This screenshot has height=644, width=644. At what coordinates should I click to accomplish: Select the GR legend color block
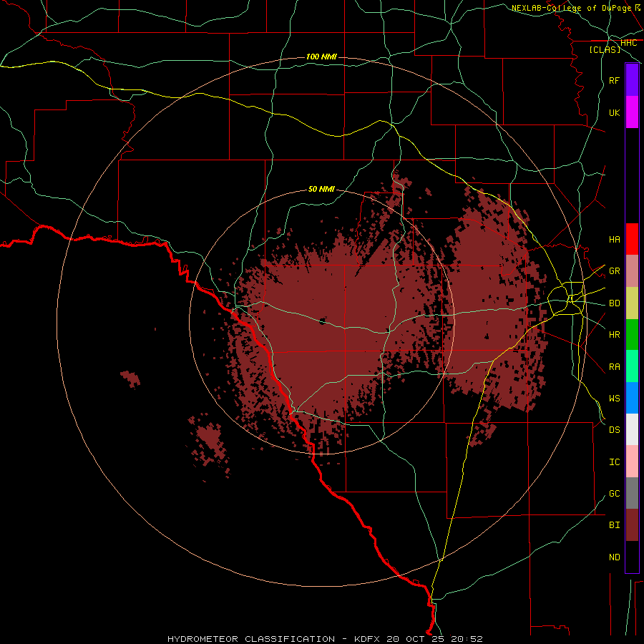632,271
